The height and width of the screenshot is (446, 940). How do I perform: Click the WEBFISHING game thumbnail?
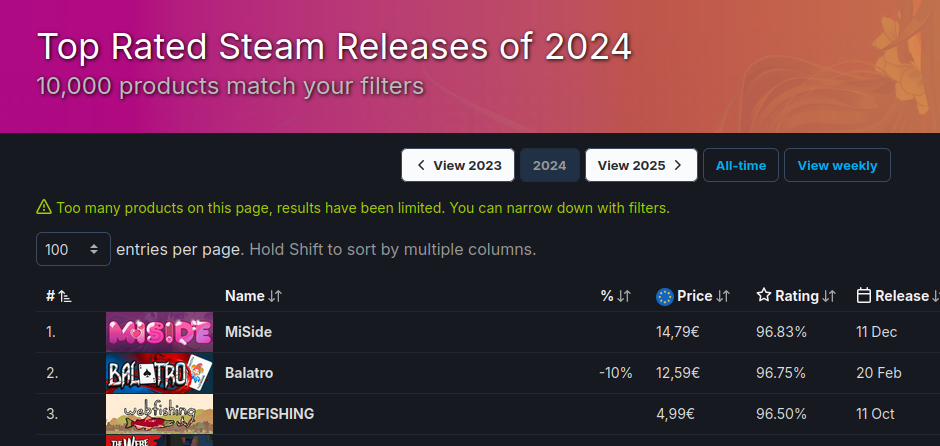click(159, 414)
